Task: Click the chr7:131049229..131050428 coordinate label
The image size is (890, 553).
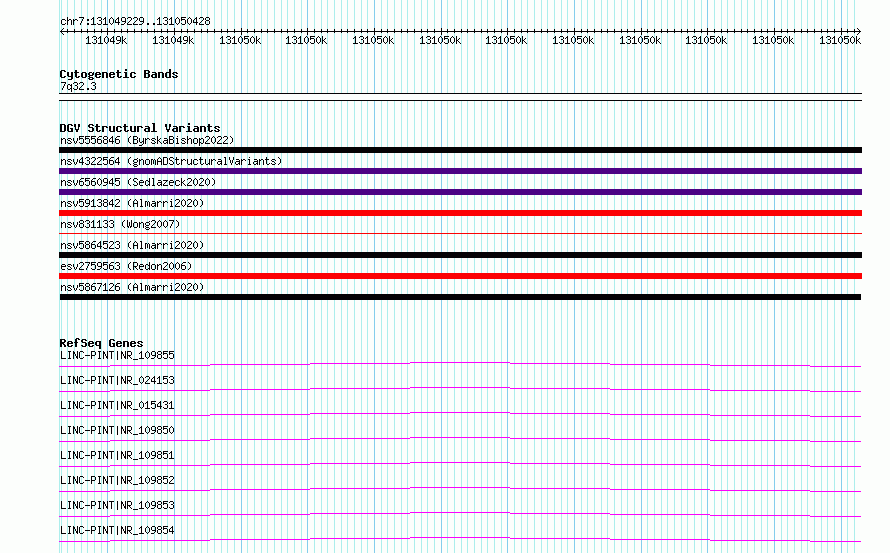Action: [x=135, y=21]
